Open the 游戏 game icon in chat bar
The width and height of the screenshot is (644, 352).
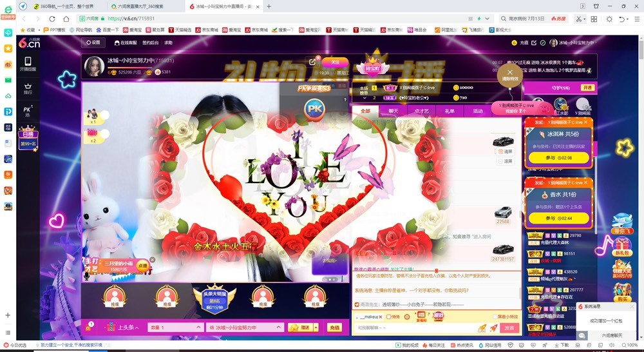point(439,316)
